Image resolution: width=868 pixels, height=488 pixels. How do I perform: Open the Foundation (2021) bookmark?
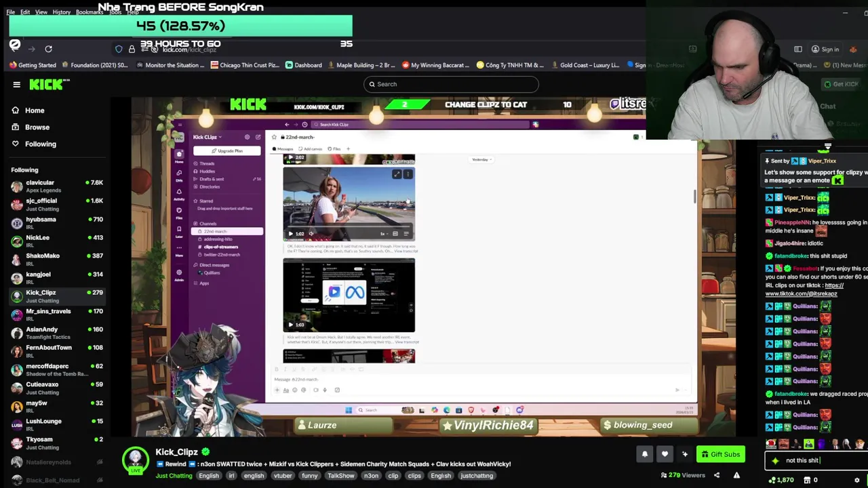[x=94, y=65]
